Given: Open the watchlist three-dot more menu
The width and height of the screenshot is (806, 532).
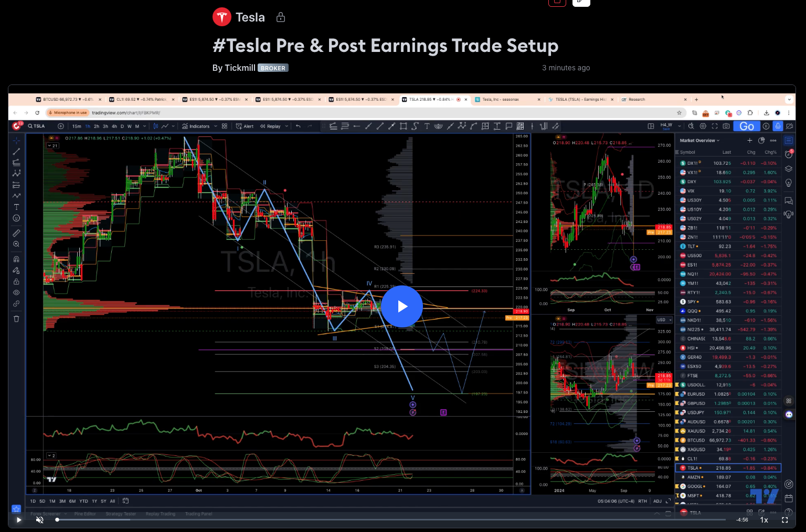Looking at the screenshot, I should (x=773, y=141).
